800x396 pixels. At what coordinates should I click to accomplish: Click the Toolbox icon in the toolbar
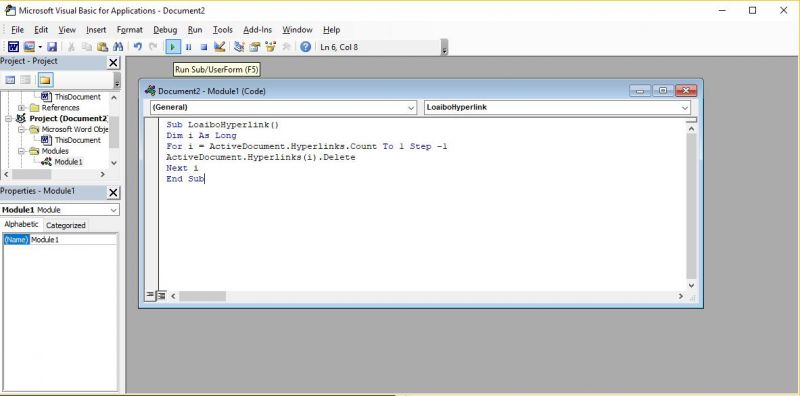click(x=286, y=47)
